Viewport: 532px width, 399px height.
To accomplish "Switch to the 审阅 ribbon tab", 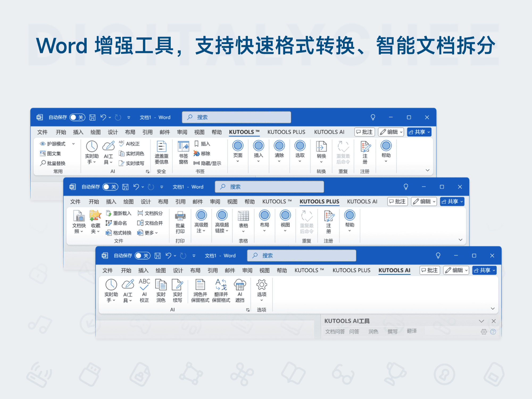I will pos(247,270).
